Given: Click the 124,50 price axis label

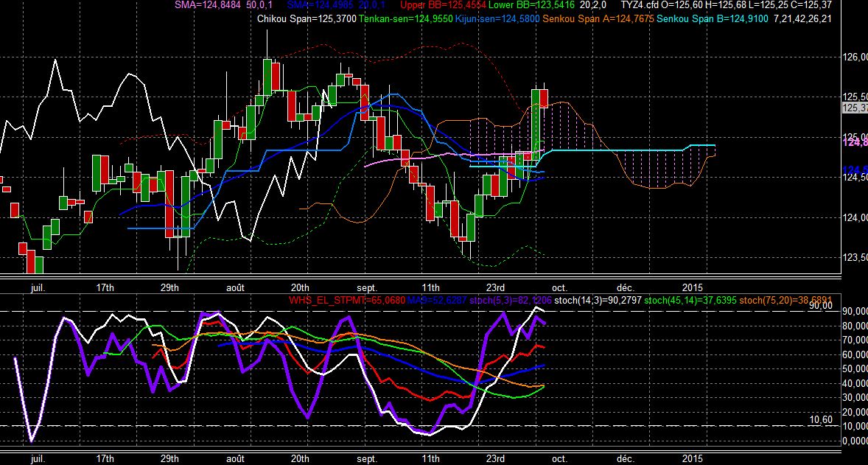Looking at the screenshot, I should point(855,177).
